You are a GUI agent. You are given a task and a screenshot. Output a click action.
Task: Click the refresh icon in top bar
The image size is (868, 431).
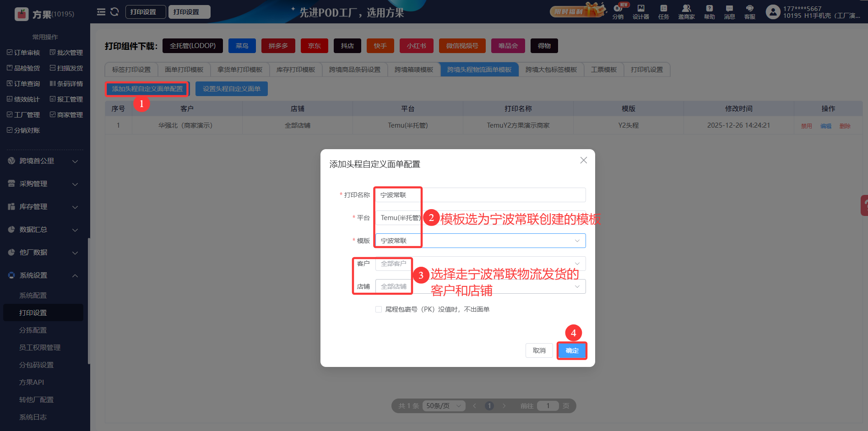114,12
